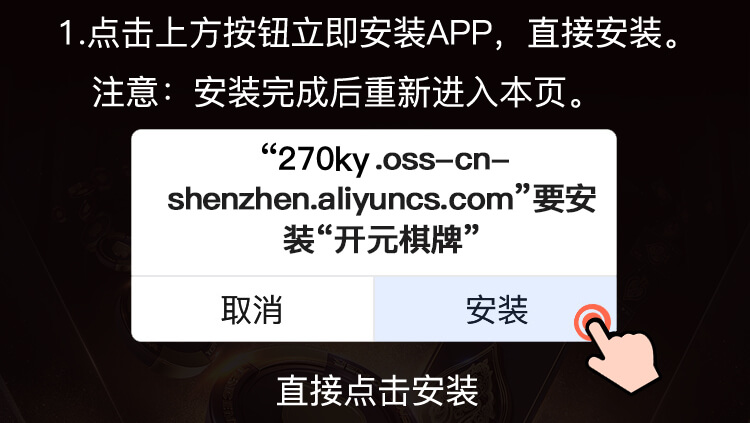Click the word APP in the first instruction

(460, 34)
